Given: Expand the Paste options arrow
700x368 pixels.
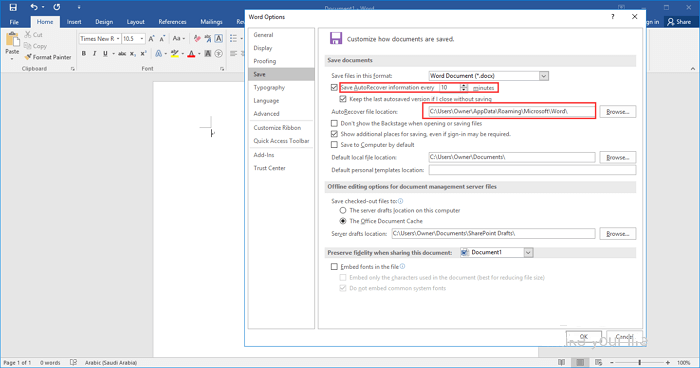Looking at the screenshot, I should [12, 58].
